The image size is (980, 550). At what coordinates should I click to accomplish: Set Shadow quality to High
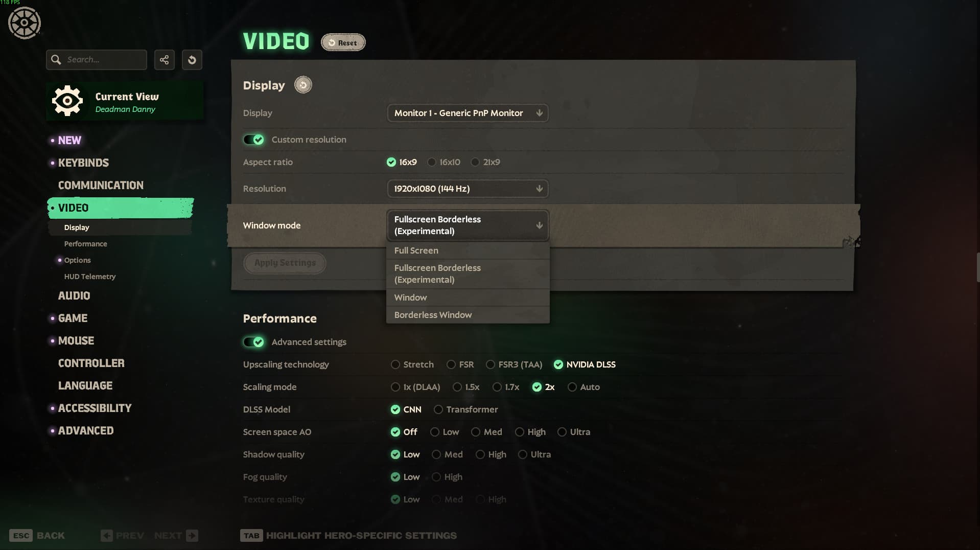coord(491,454)
